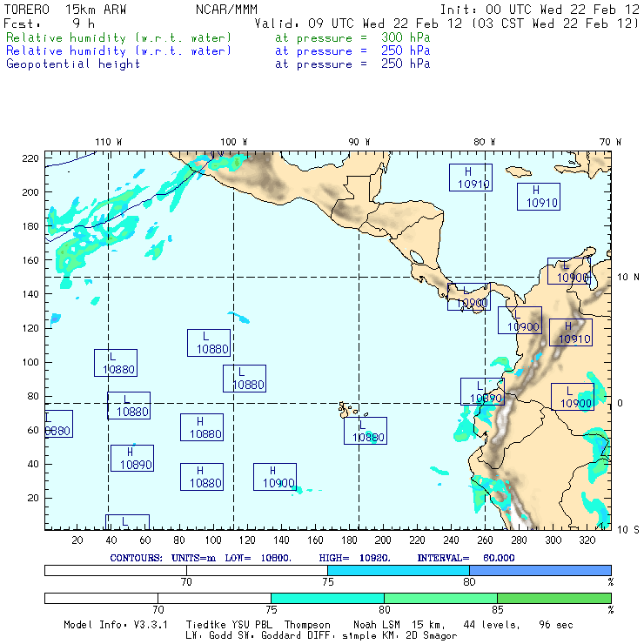644x644 pixels.
Task: Select the '320' tick label on horizontal axis
Action: (587, 540)
